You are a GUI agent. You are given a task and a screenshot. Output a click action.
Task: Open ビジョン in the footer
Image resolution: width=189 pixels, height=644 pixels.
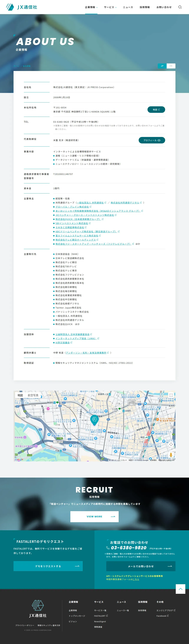tap(73, 621)
